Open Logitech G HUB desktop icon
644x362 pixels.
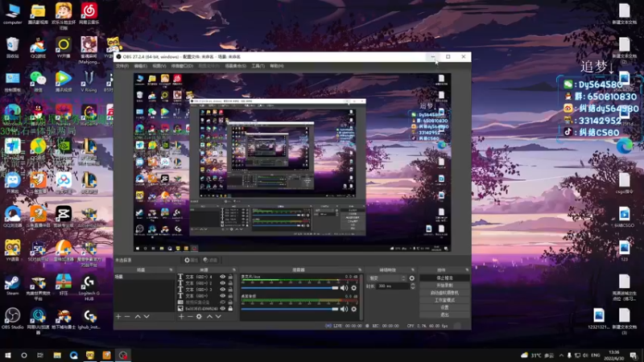point(89,288)
